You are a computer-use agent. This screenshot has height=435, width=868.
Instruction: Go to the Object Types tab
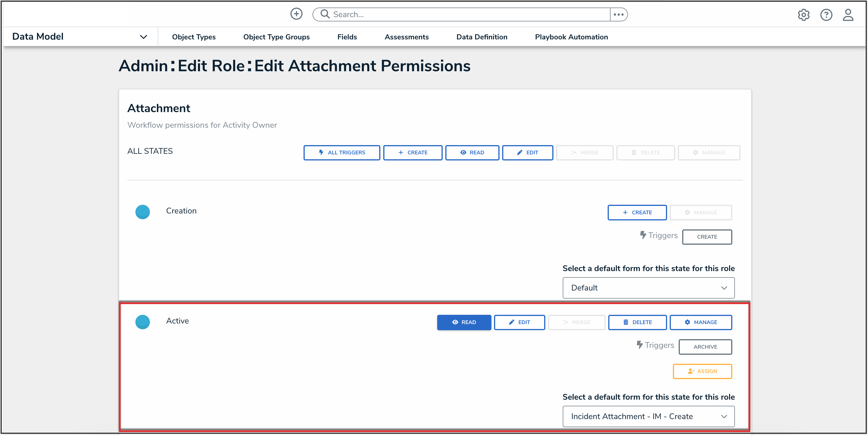click(194, 37)
